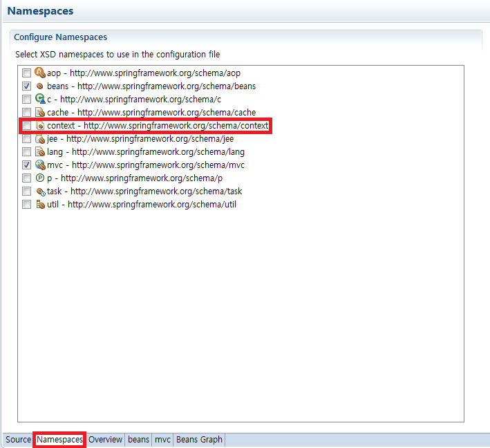This screenshot has height=448, width=490.
Task: Tick the task namespace checkbox
Action: 26,191
